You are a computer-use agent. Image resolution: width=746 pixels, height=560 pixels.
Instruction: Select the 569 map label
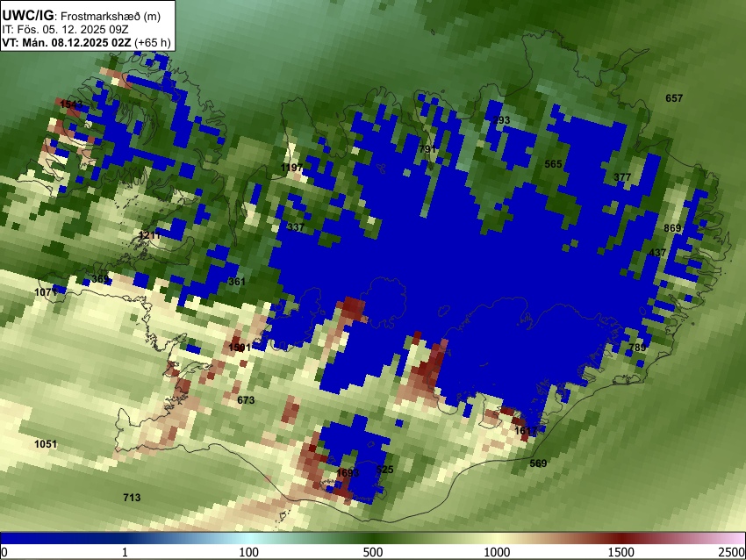(x=538, y=463)
